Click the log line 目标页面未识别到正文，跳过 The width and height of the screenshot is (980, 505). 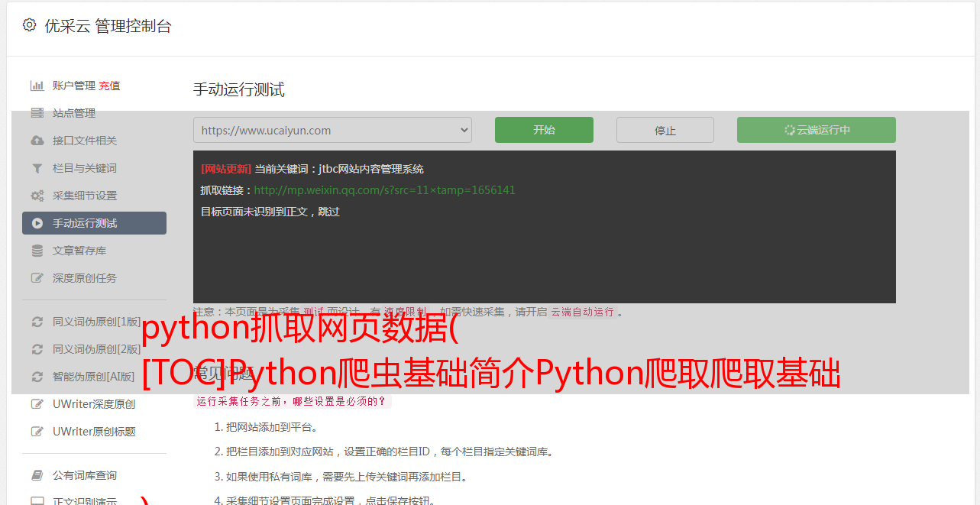coord(270,212)
